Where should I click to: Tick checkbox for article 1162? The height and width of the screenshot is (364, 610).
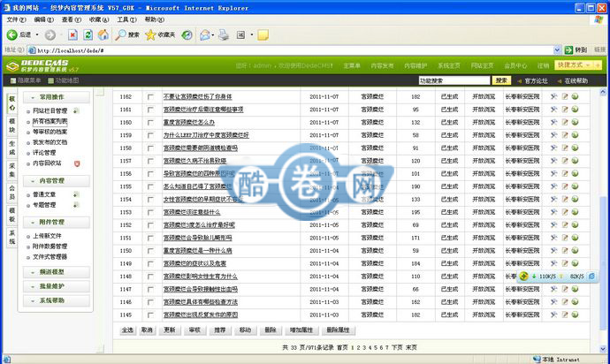click(x=150, y=97)
